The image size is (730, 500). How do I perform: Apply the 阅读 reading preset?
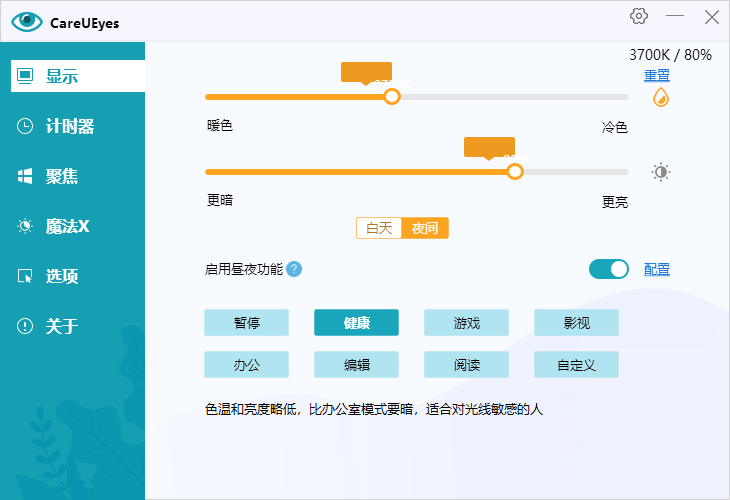466,365
